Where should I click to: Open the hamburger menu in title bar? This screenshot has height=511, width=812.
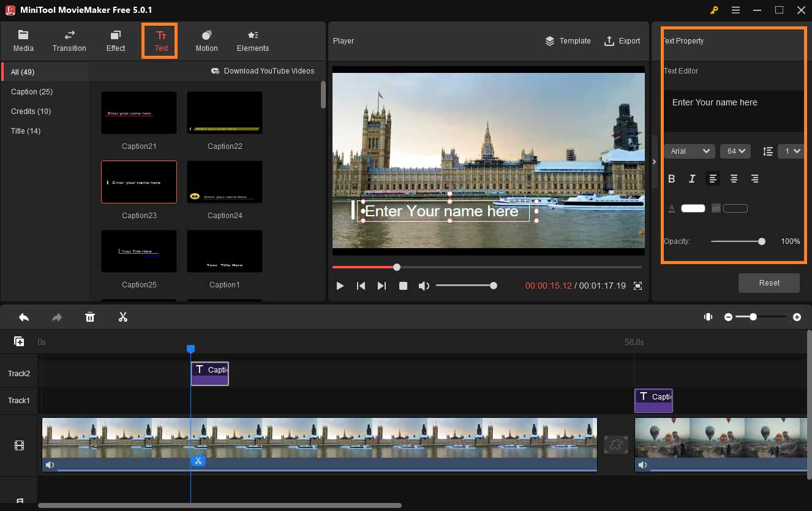(x=735, y=10)
